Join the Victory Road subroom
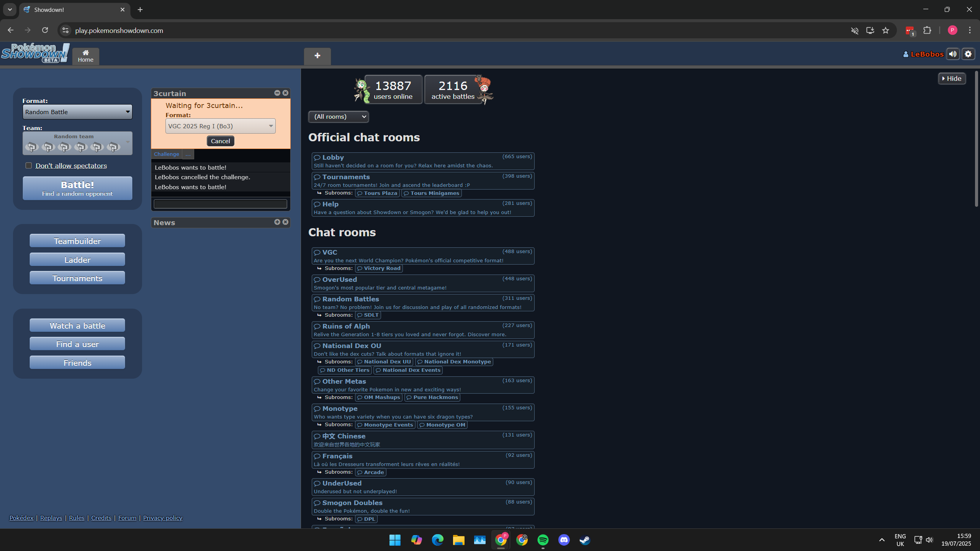 (x=379, y=268)
